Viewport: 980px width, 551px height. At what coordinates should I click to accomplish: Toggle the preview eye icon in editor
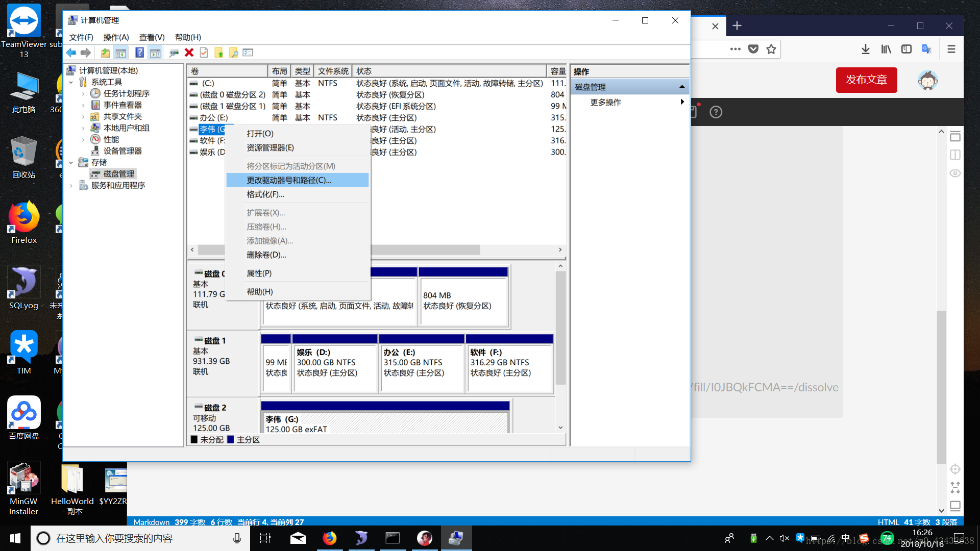pos(955,173)
